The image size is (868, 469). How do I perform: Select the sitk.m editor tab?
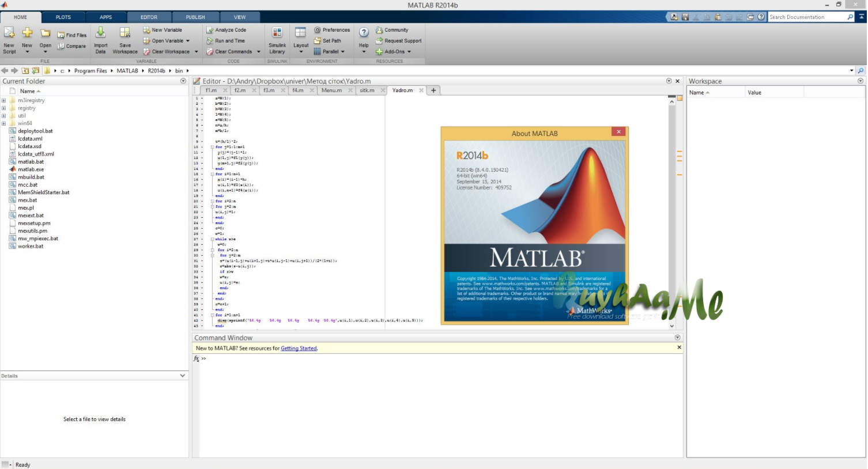pyautogui.click(x=367, y=90)
